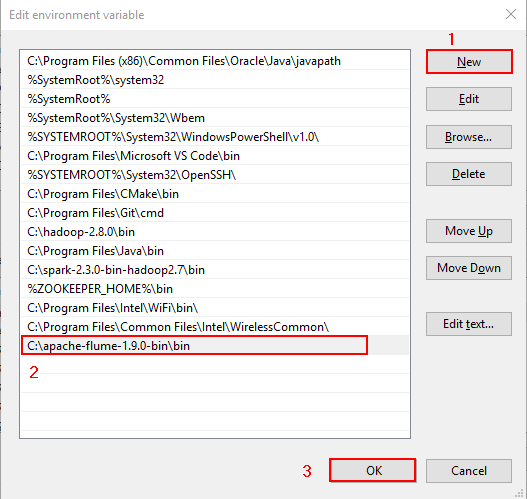Click the New button
The image size is (527, 499).
click(x=469, y=62)
